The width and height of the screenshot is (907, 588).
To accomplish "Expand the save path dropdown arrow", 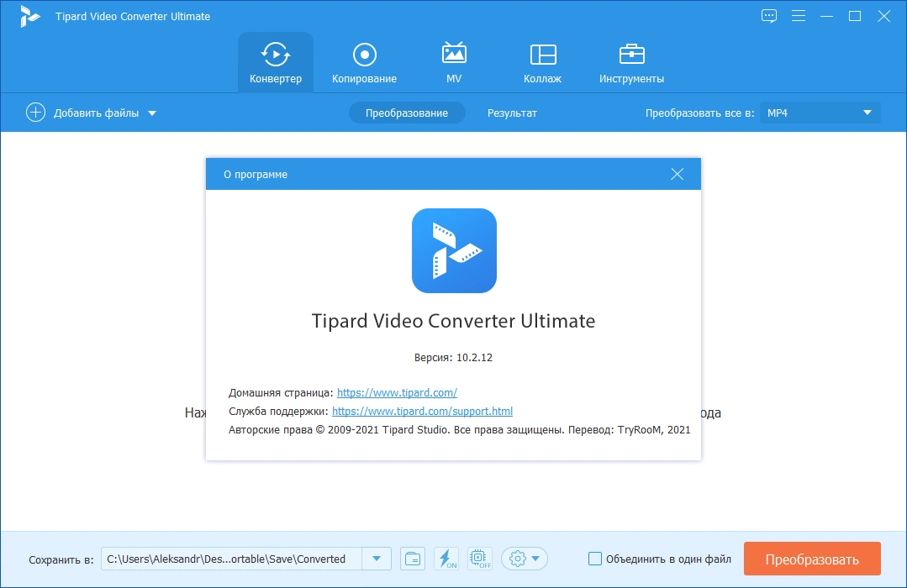I will 377,559.
